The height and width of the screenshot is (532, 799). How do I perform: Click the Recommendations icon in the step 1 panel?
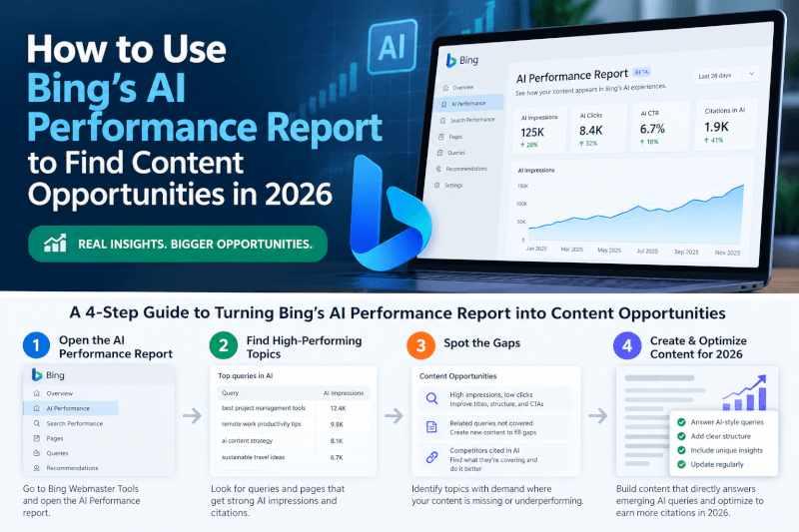point(37,468)
